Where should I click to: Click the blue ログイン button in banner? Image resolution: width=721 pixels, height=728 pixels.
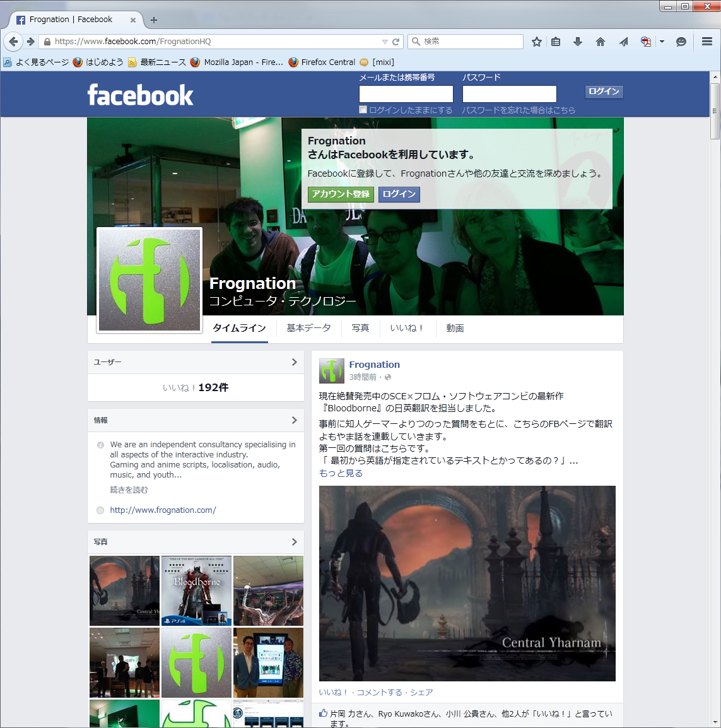(x=399, y=194)
